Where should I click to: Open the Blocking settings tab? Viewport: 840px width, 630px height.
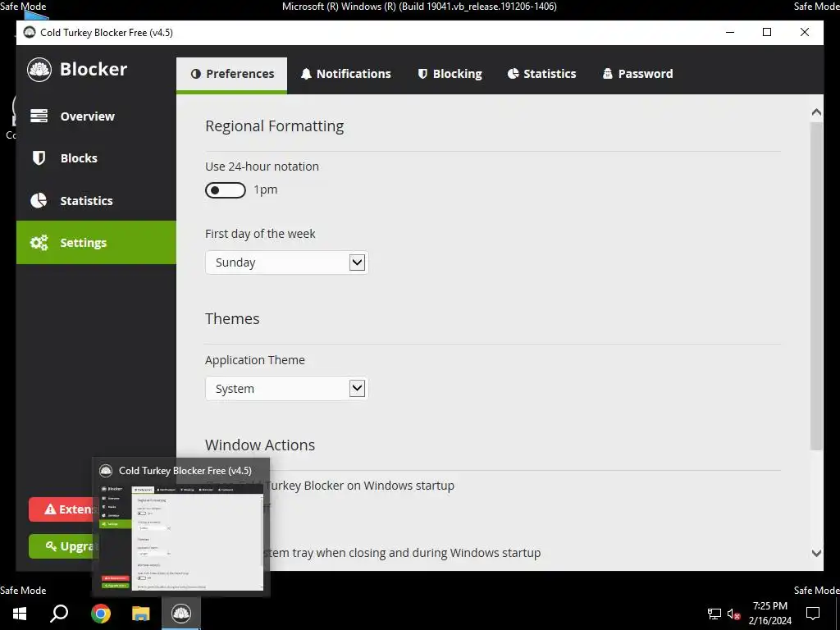tap(450, 74)
